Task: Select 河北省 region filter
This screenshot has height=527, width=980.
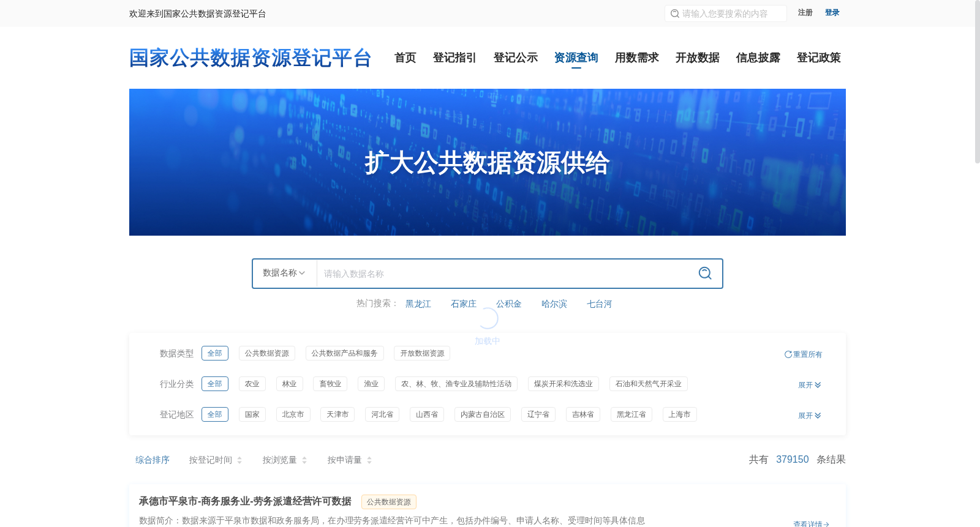Action: coord(382,414)
